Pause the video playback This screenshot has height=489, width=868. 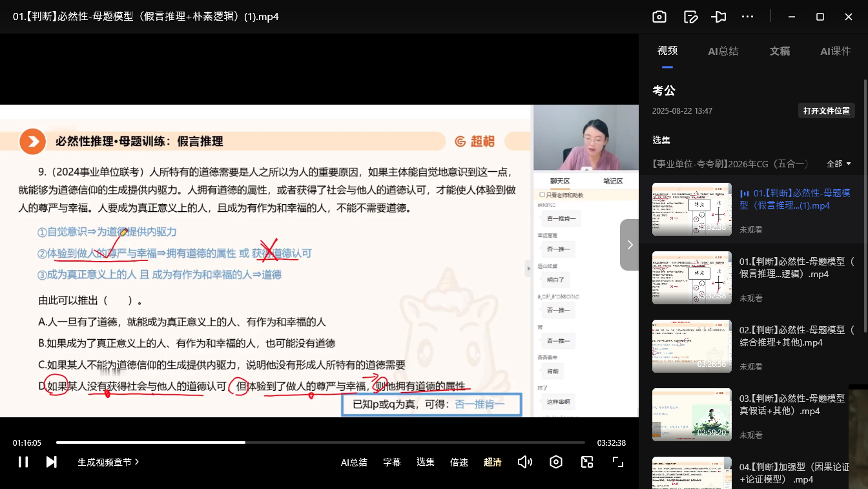click(23, 462)
